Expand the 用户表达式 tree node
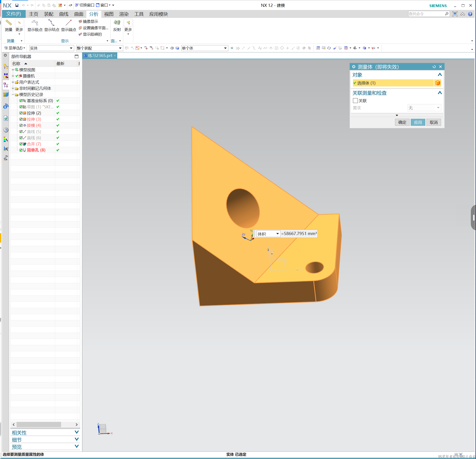 click(x=13, y=82)
